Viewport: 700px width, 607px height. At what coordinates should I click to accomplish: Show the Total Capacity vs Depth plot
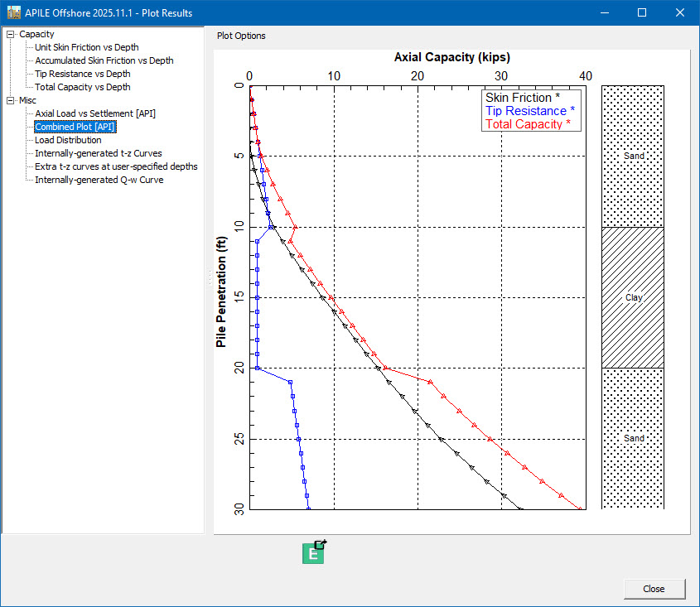(x=80, y=87)
